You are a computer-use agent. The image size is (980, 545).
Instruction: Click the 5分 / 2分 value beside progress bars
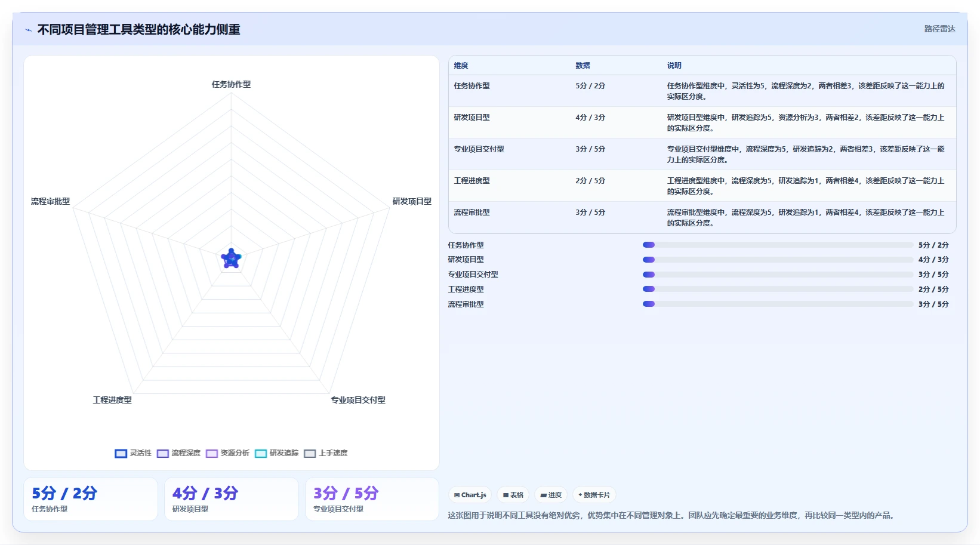tap(933, 245)
